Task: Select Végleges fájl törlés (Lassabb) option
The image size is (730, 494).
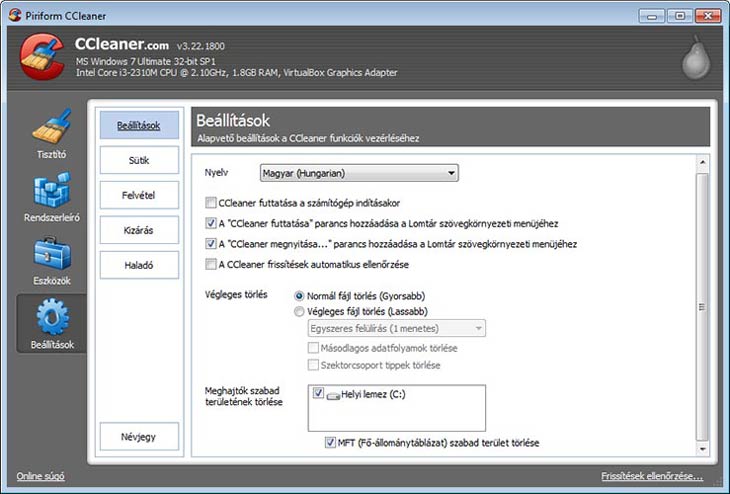Action: click(x=300, y=311)
